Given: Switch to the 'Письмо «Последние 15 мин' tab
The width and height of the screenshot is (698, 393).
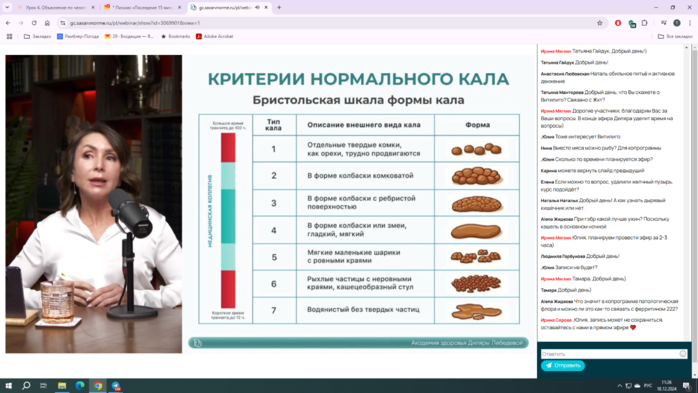Looking at the screenshot, I should pos(142,8).
